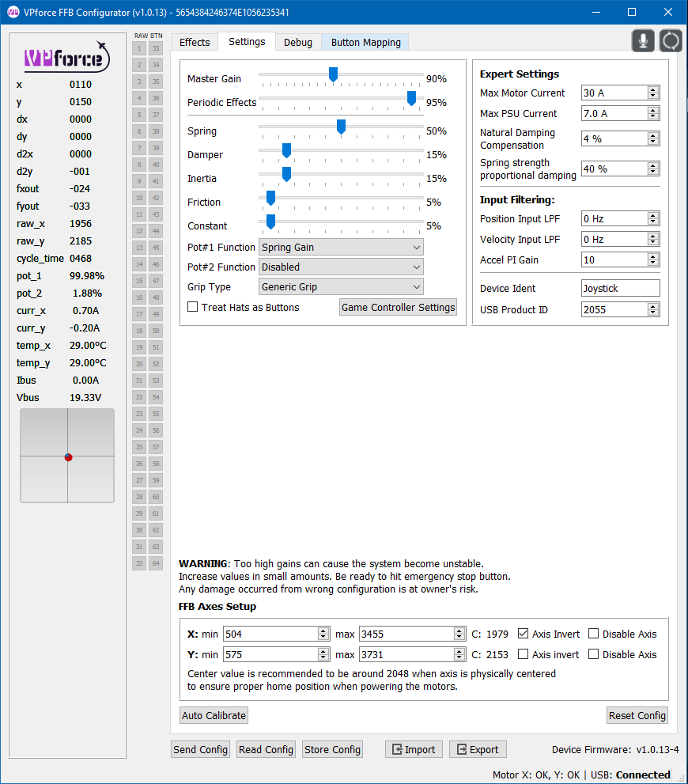
Task: Click the Device Firmware version text
Action: pos(615,749)
